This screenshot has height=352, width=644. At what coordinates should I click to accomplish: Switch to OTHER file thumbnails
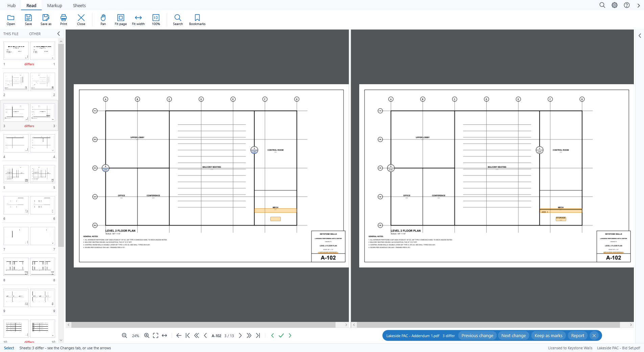coord(35,34)
